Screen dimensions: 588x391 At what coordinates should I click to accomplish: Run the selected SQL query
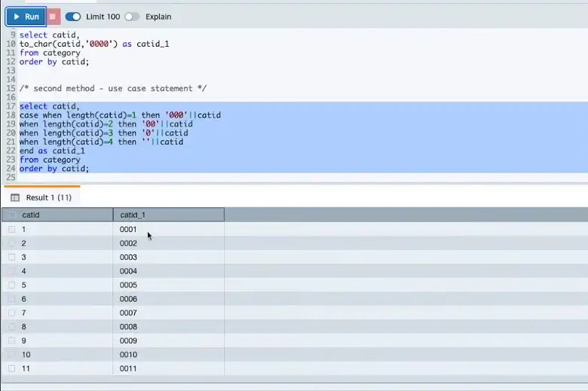pyautogui.click(x=26, y=17)
